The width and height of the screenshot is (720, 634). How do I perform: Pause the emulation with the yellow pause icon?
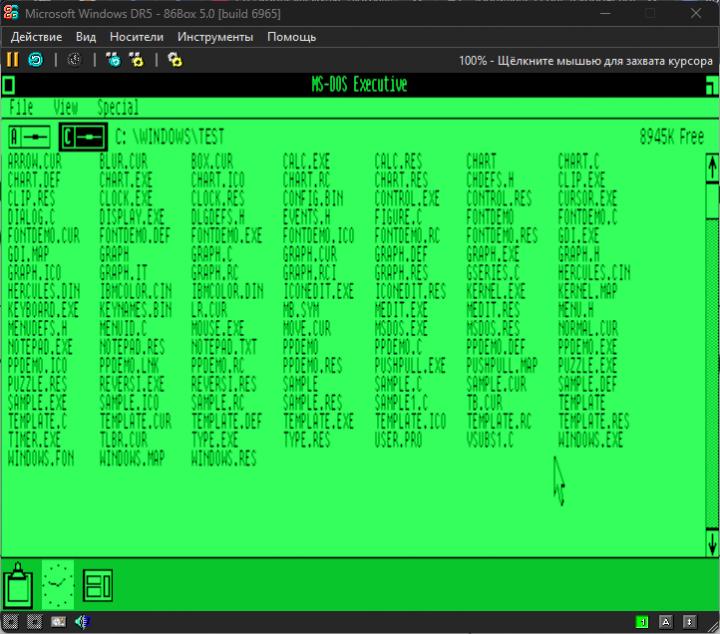pos(12,60)
